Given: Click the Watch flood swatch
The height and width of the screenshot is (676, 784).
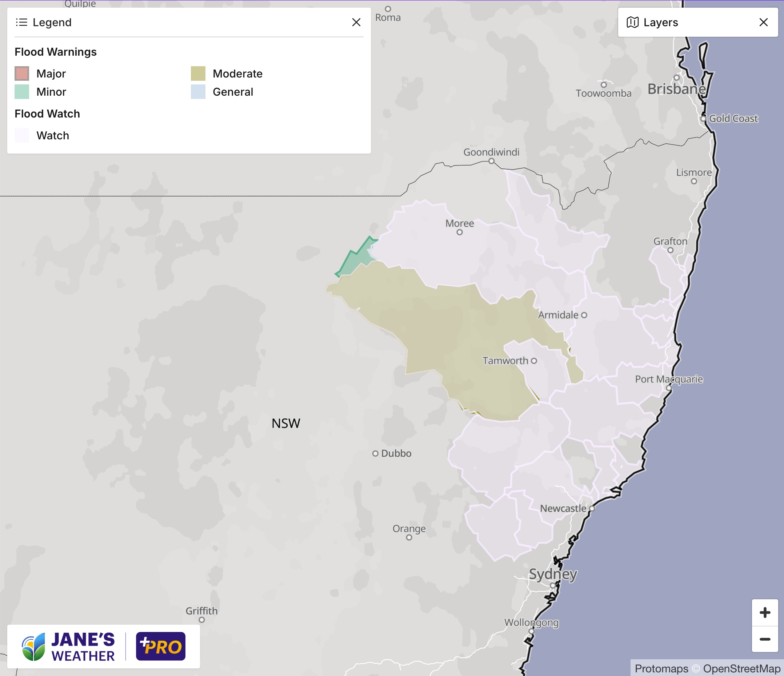Looking at the screenshot, I should (x=22, y=135).
